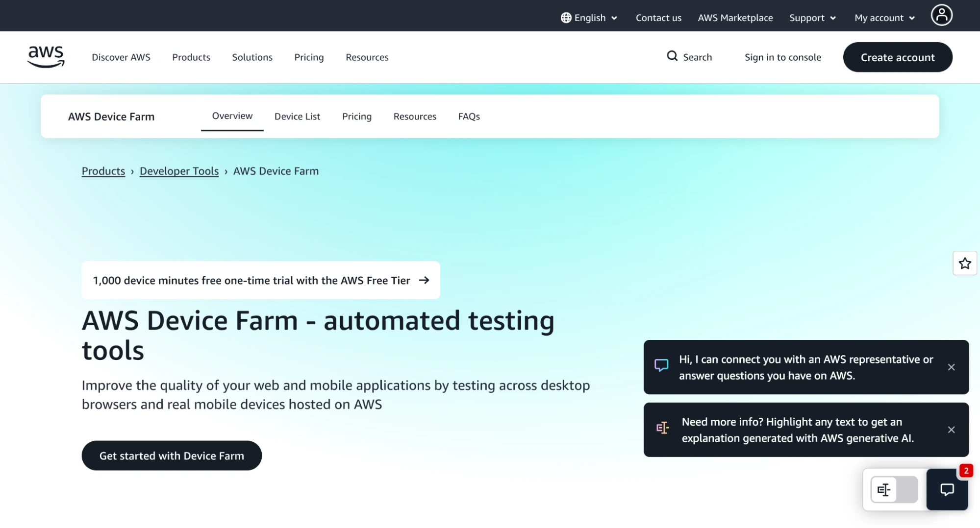Screen dimensions: 980x528
Task: Open the Products navigation menu
Action: pyautogui.click(x=191, y=57)
